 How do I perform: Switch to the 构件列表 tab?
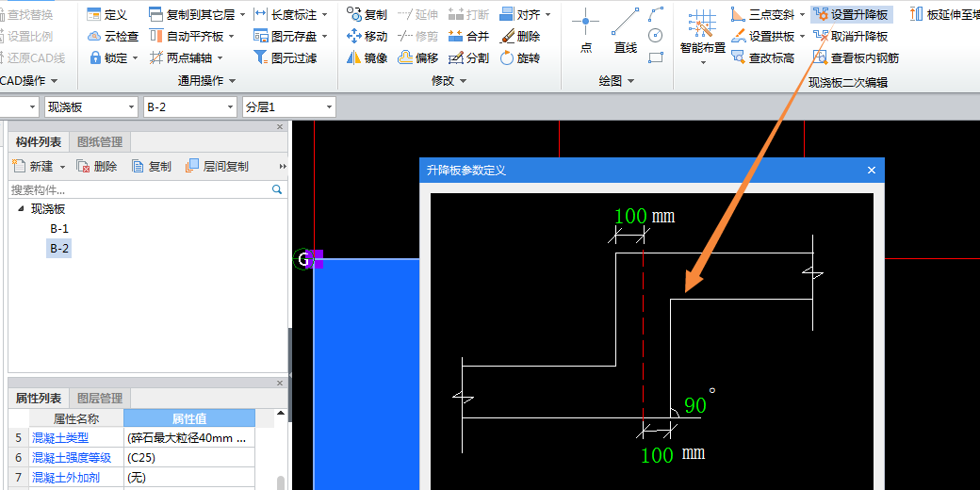[38, 142]
